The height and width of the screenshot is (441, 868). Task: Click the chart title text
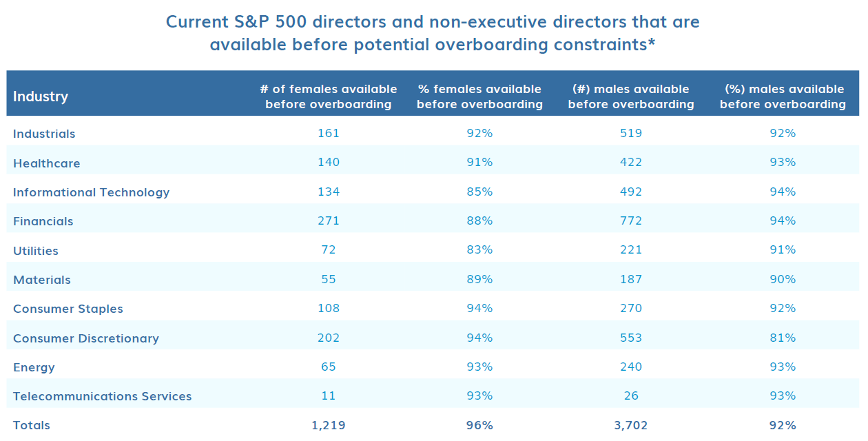pyautogui.click(x=433, y=33)
